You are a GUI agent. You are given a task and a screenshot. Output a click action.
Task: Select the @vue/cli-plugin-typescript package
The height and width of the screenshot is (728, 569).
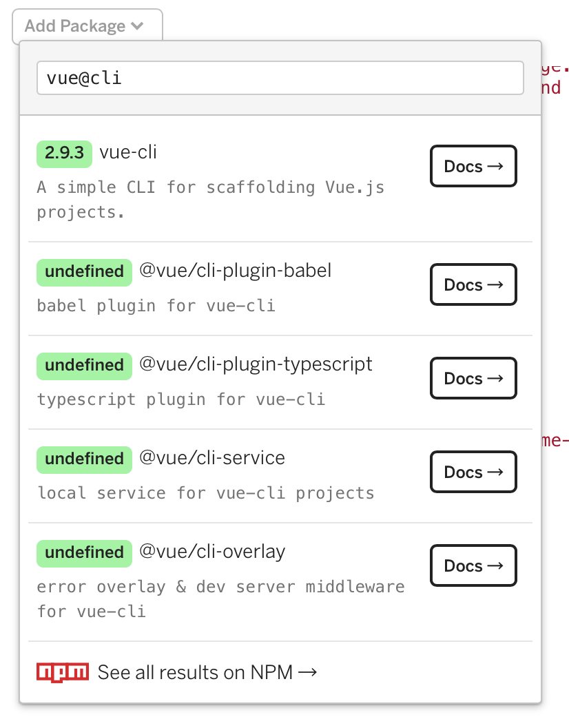(256, 364)
